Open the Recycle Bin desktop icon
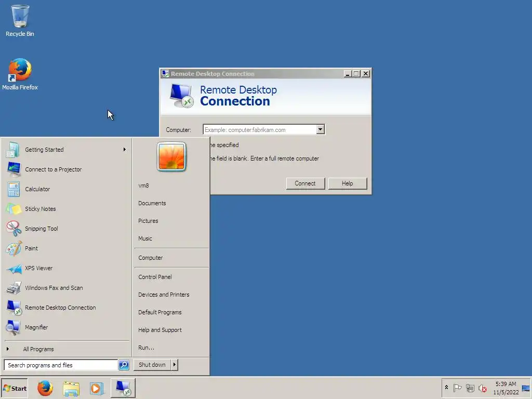The height and width of the screenshot is (399, 532). 20,20
